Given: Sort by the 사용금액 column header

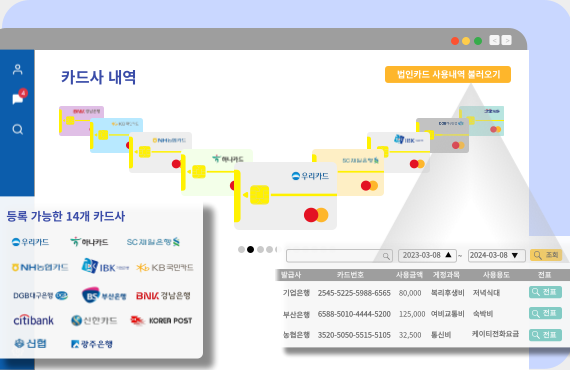Looking at the screenshot, I should tap(409, 275).
